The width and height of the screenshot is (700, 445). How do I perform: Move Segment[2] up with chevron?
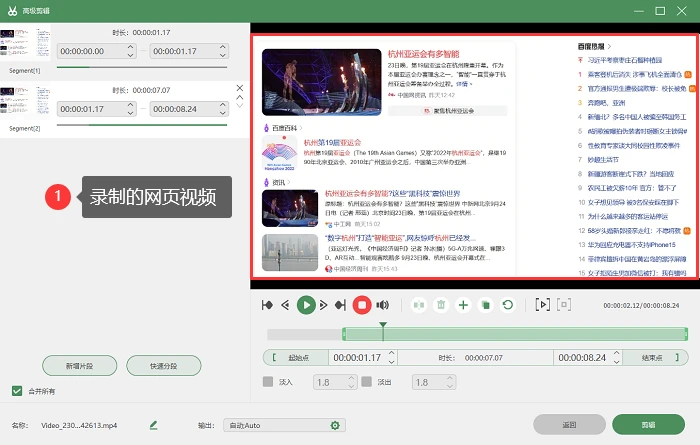tap(240, 97)
